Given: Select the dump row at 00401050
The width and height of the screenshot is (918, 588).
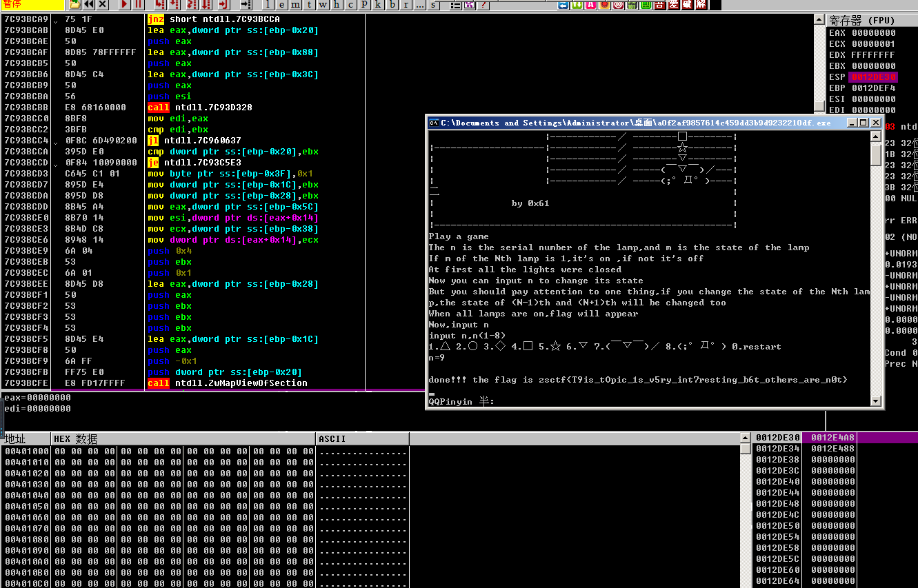Looking at the screenshot, I should [205, 507].
